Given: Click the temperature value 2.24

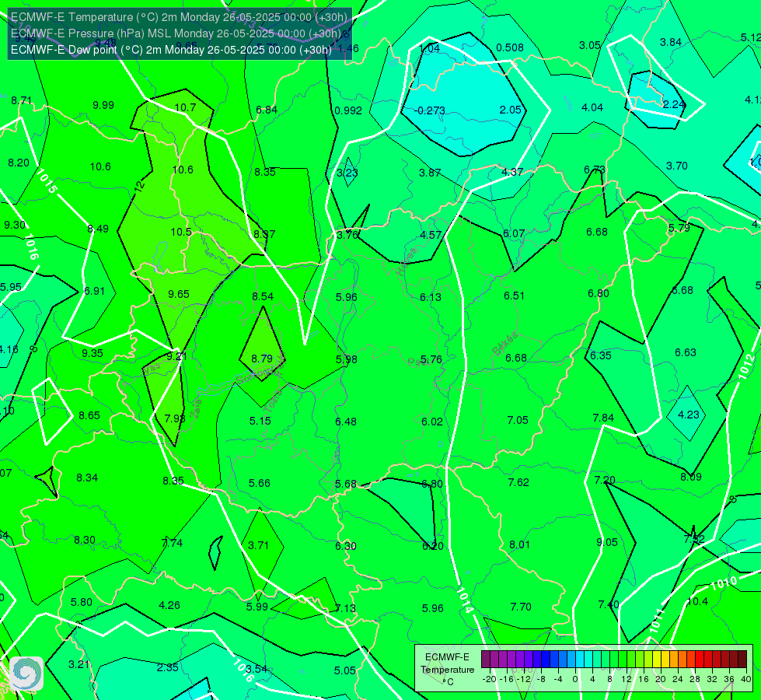Looking at the screenshot, I should (674, 104).
